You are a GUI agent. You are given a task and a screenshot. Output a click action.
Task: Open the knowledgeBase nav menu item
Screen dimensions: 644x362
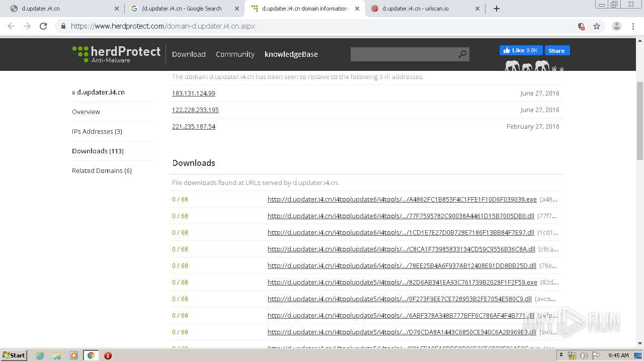291,54
